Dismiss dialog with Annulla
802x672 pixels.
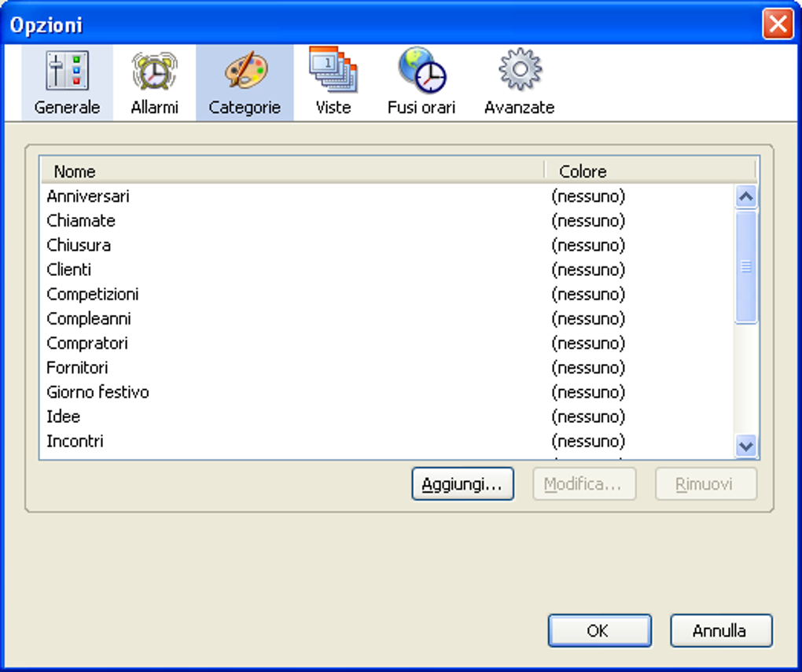click(720, 630)
